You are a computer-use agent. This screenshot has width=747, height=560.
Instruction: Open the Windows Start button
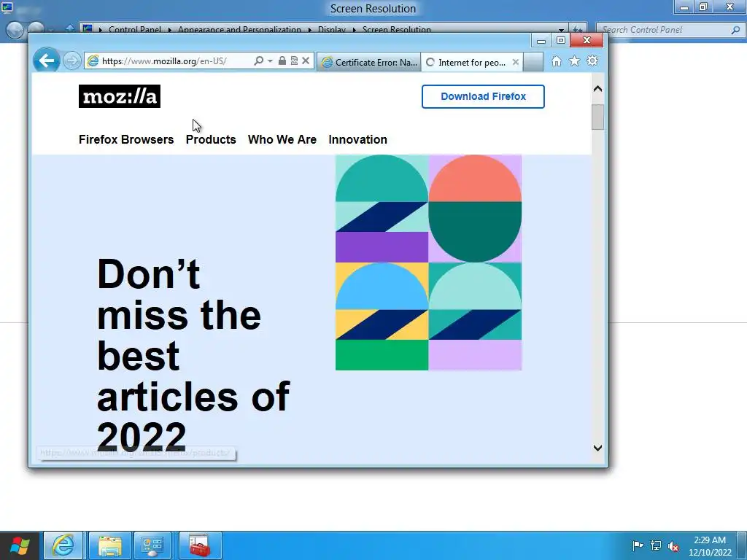20,545
